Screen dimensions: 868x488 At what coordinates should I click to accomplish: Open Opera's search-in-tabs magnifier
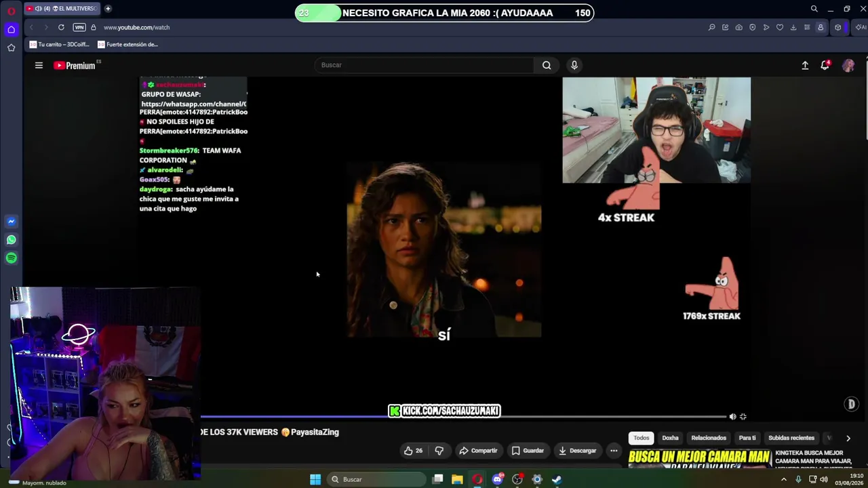pyautogui.click(x=814, y=9)
